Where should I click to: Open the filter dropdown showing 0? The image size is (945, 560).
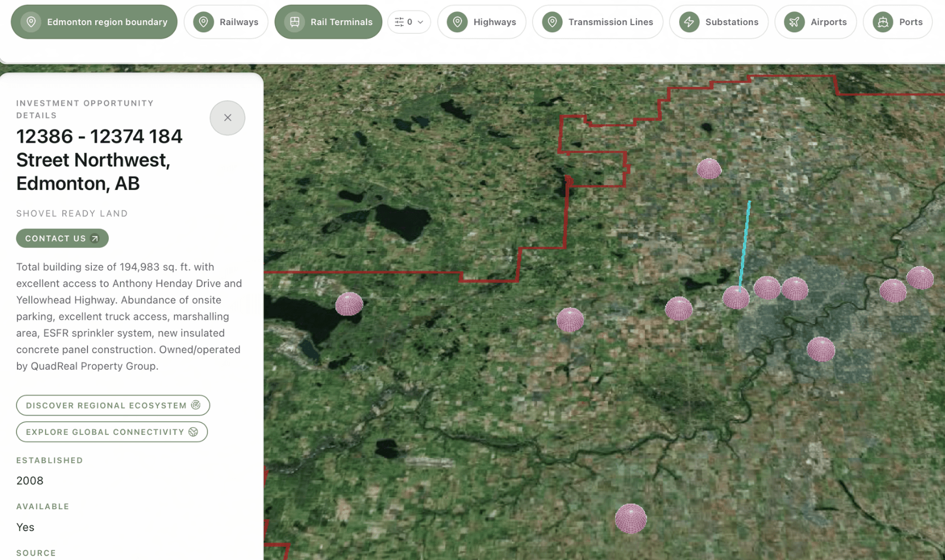point(409,22)
